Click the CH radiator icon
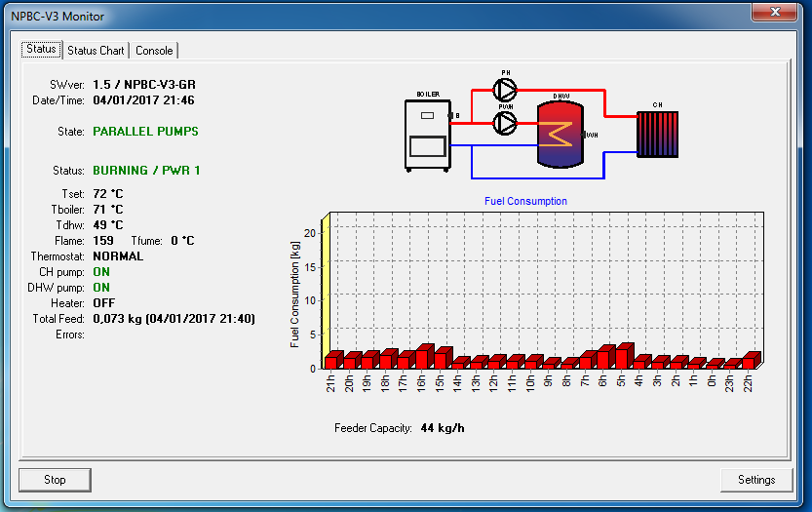 click(657, 134)
